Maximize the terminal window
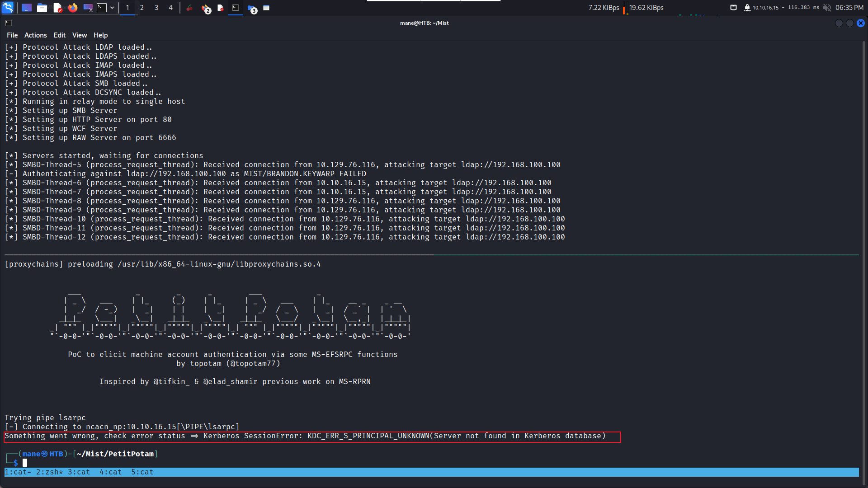Image resolution: width=868 pixels, height=488 pixels. [850, 23]
